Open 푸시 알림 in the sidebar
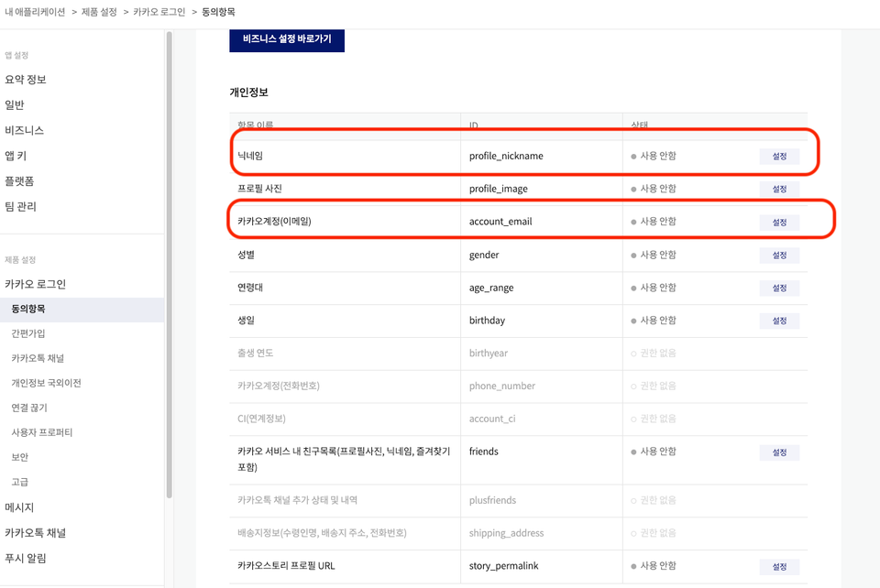880x588 pixels. coord(26,559)
